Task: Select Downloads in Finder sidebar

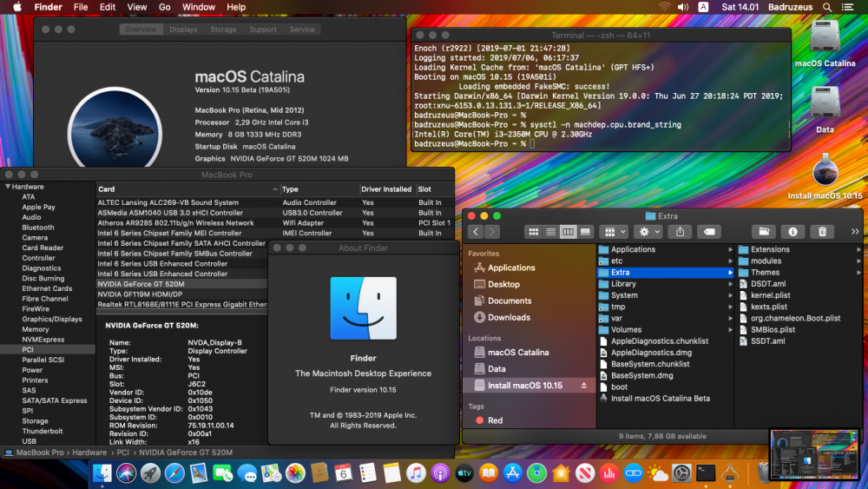Action: [x=502, y=318]
